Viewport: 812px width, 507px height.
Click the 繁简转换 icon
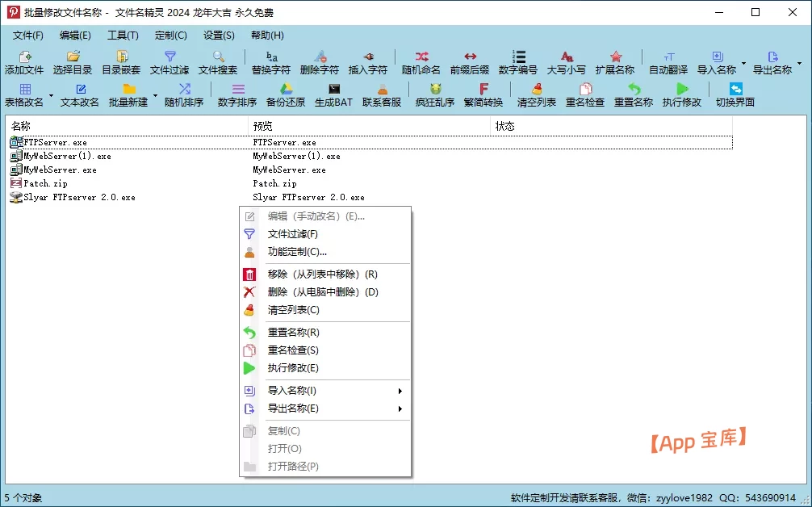click(483, 95)
